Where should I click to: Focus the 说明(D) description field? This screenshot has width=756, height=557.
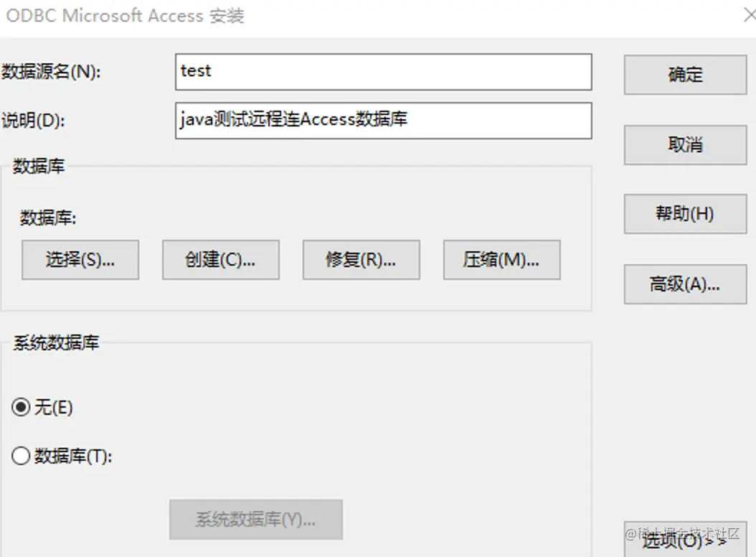(383, 121)
